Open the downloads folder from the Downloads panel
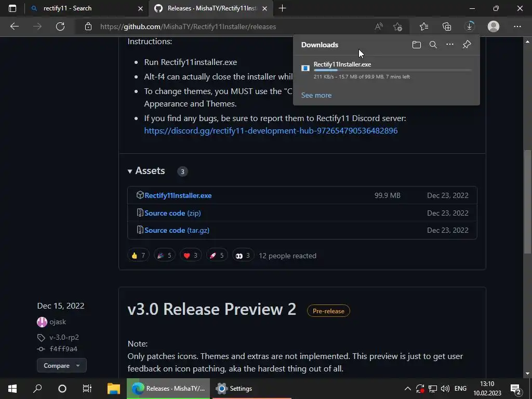 417,45
